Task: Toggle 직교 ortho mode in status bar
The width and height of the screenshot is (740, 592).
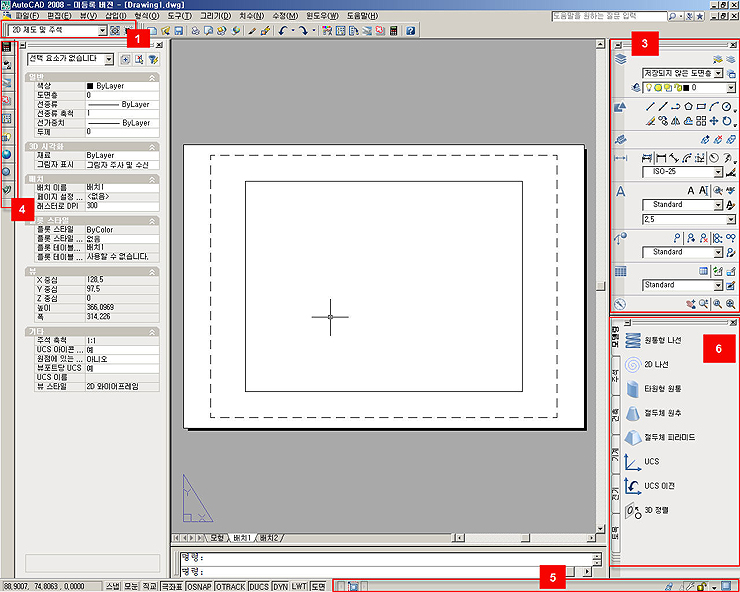Action: (150, 586)
